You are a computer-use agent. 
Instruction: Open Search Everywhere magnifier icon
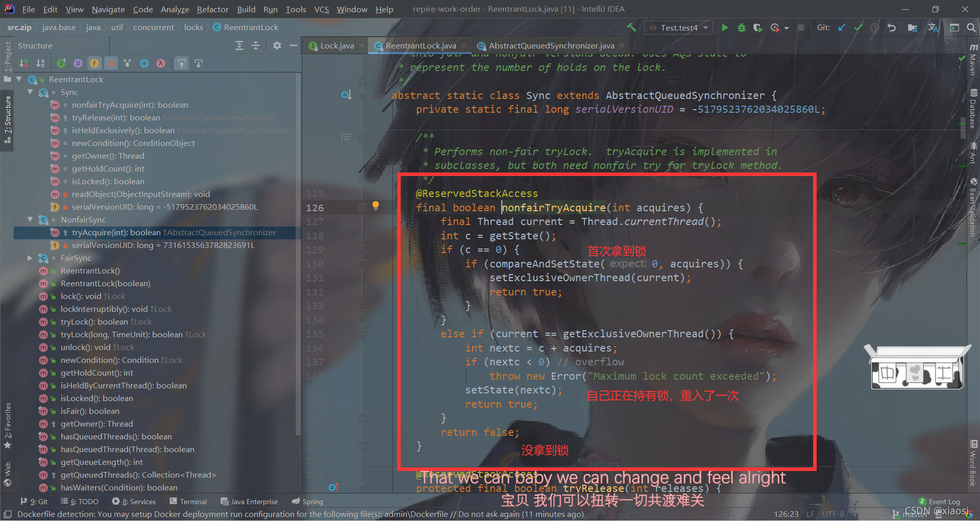coord(971,28)
